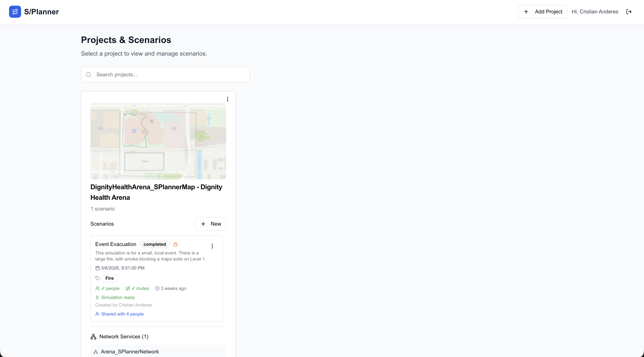Click the people status icon

[x=98, y=288]
